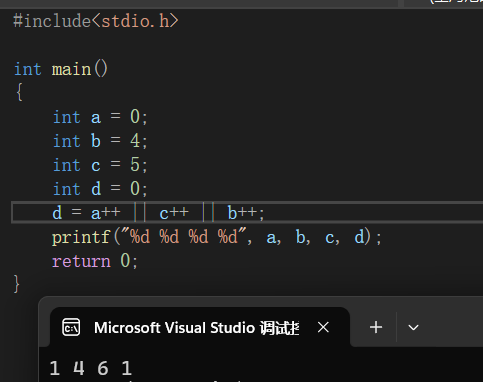Click the main function name
The image size is (483, 382).
(x=71, y=70)
